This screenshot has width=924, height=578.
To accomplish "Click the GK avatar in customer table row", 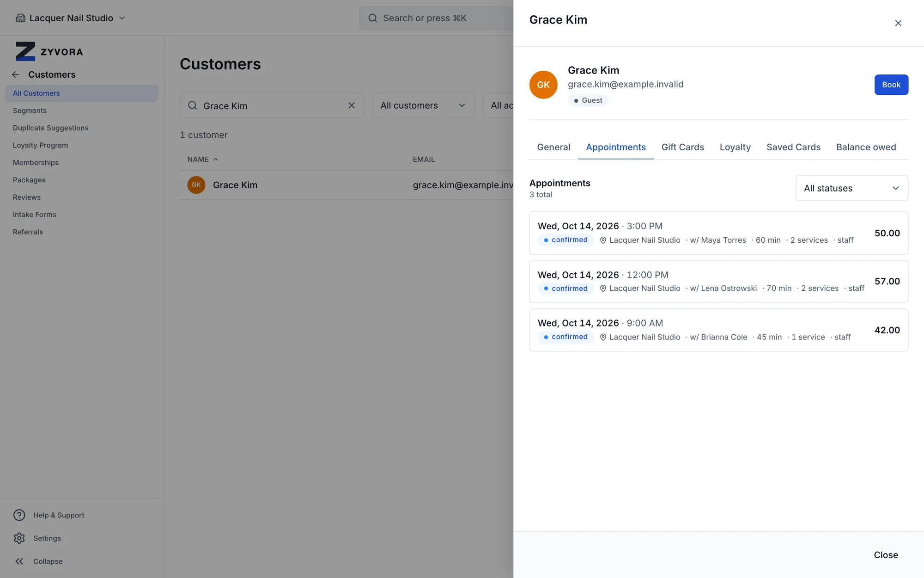I will pos(196,185).
